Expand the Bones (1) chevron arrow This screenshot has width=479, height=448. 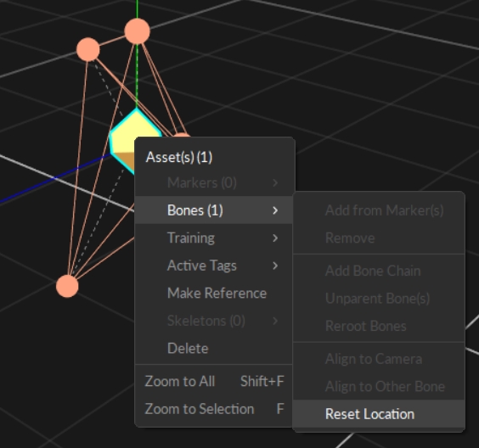click(275, 210)
